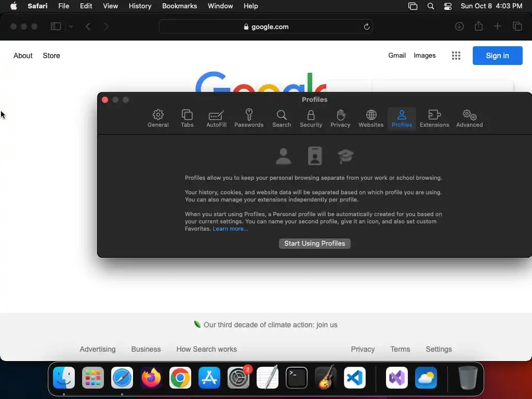Click the blue Sign in button
The width and height of the screenshot is (532, 399).
[x=497, y=56]
